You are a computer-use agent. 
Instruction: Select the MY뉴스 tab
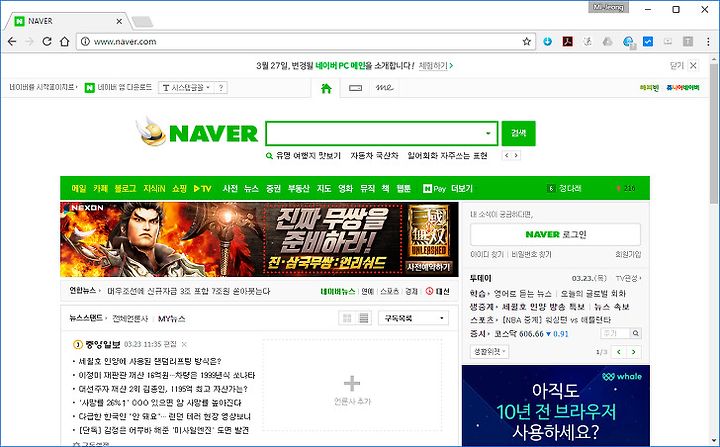pos(171,318)
